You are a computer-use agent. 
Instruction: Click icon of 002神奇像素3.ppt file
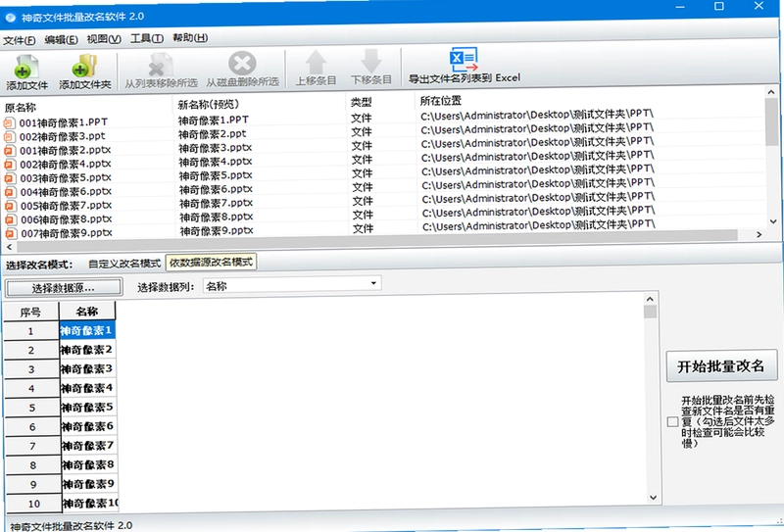[x=10, y=136]
